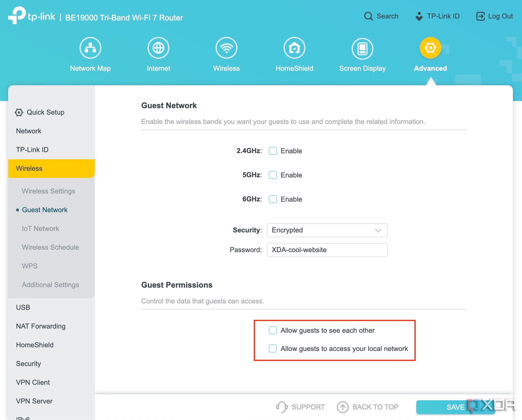Expand Wireless submenu in sidebar
This screenshot has height=420, width=522.
coord(29,168)
